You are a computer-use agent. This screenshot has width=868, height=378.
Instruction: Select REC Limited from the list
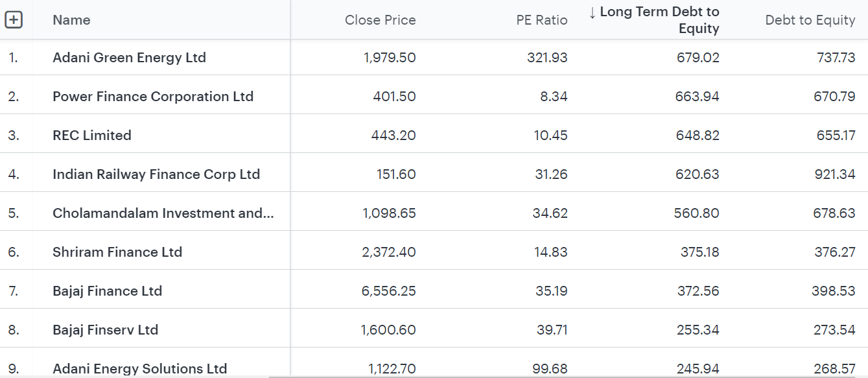pos(92,136)
